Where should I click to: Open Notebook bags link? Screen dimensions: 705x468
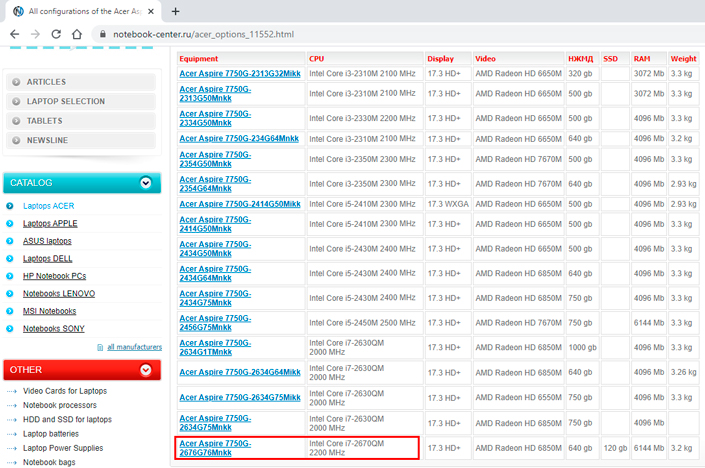coord(49,462)
